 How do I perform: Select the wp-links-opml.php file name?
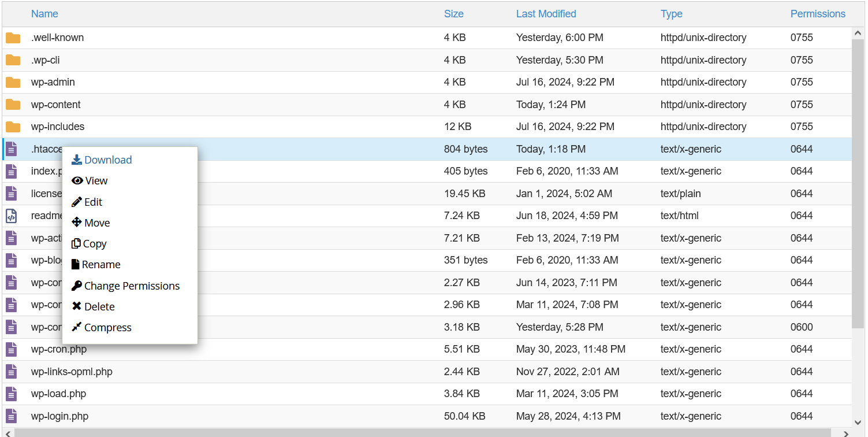pyautogui.click(x=72, y=372)
